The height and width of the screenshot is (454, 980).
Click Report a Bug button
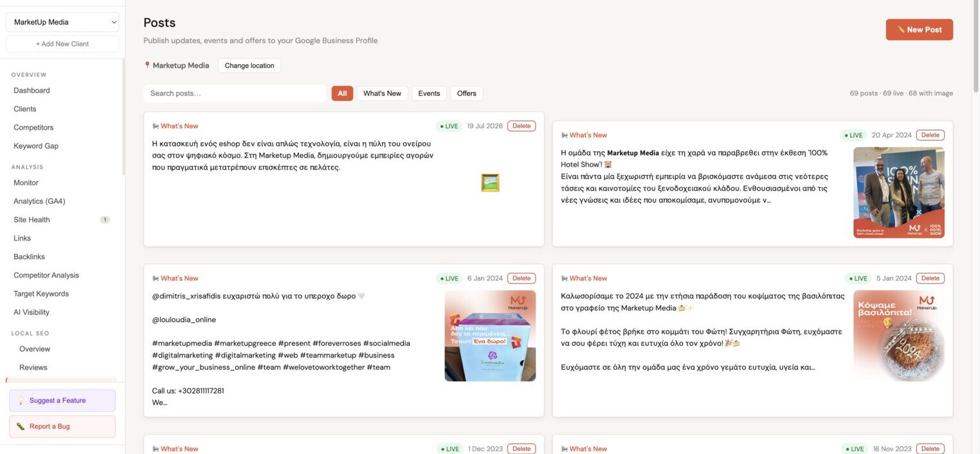coord(62,426)
